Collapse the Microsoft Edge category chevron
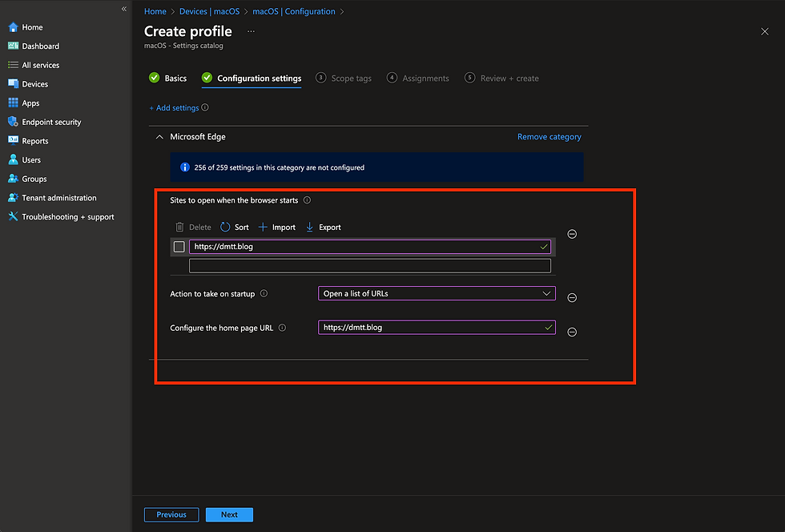 point(159,137)
